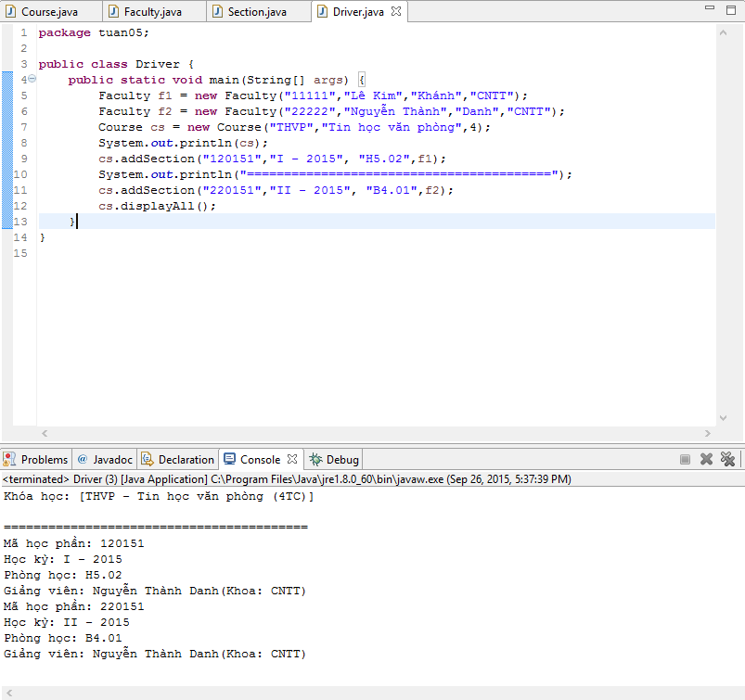Click the editor horizontal scrollbar left arrow
Image resolution: width=745 pixels, height=700 pixels.
45,433
